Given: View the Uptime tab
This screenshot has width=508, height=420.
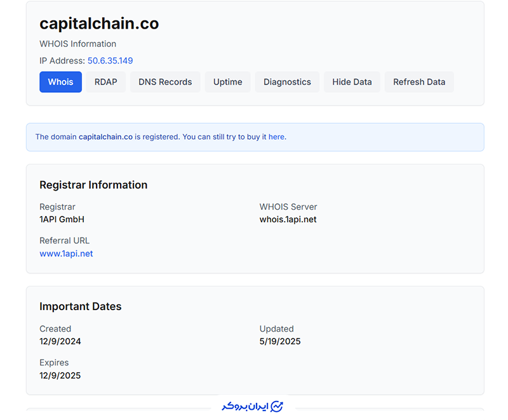Looking at the screenshot, I should (227, 82).
